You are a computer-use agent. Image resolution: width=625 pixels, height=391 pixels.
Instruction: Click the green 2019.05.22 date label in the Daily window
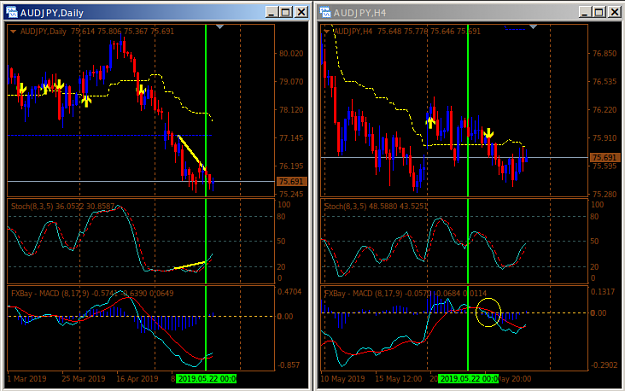tap(206, 379)
